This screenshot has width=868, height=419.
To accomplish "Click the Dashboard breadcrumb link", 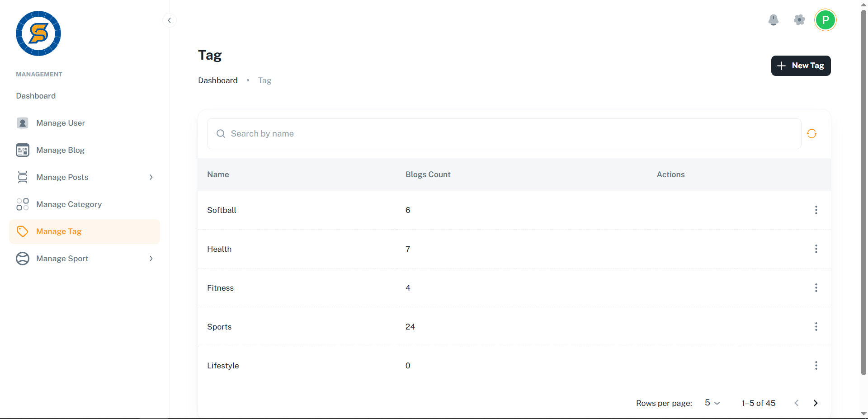I will pos(217,80).
